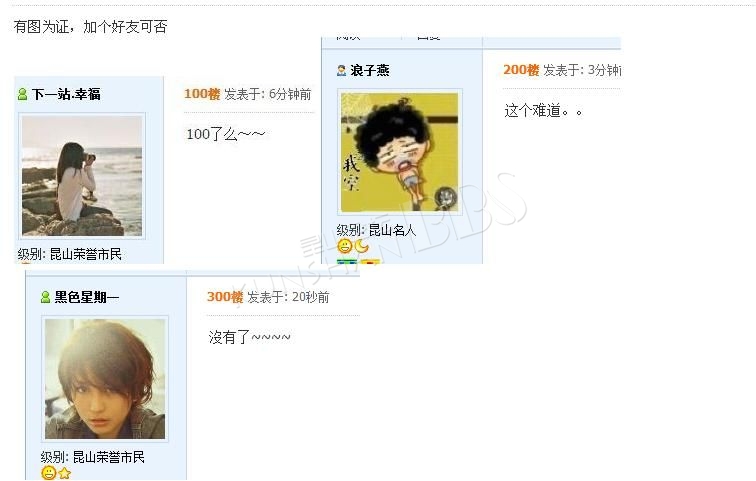The image size is (756, 481).
Task: Click level text 昆山名人
Action: 392,230
